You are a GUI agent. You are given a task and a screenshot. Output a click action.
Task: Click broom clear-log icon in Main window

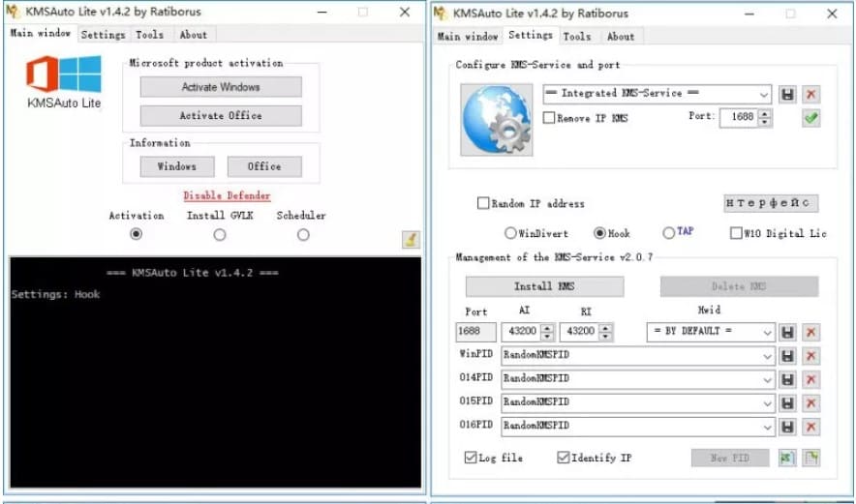coord(411,240)
